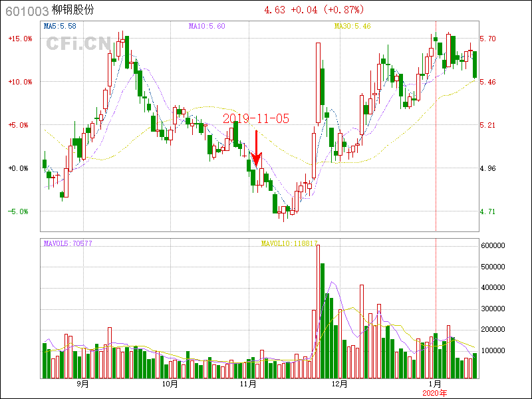Click the CFi.CN watermark logo
Screen dimensions: 532x399
pos(78,44)
